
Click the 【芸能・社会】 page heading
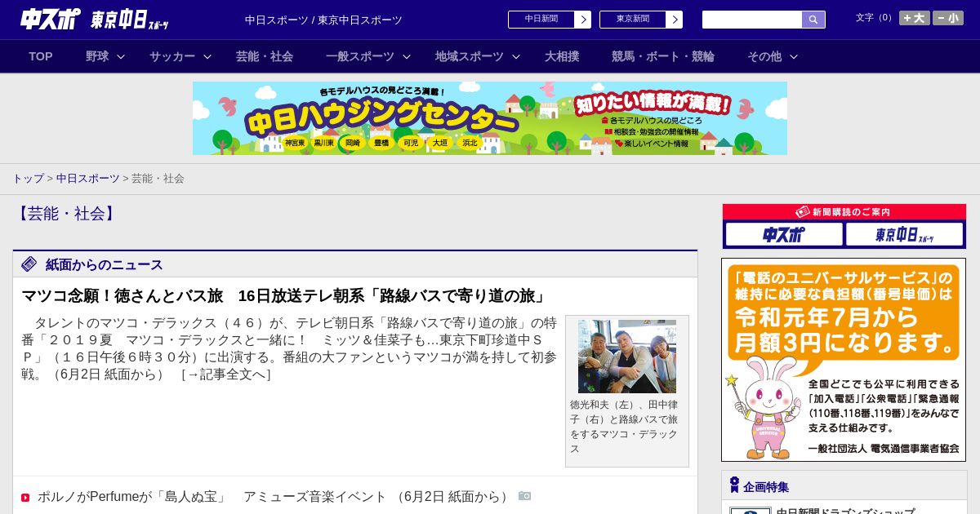coord(66,214)
